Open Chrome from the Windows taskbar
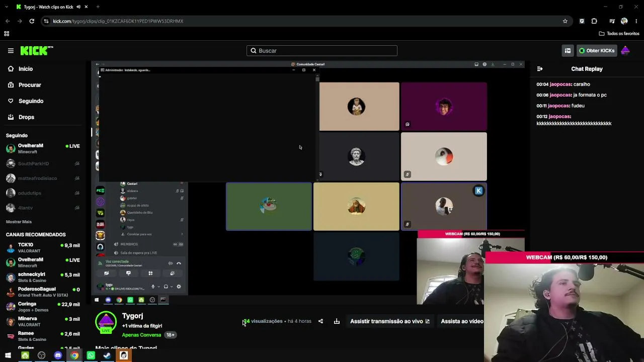 point(74,355)
